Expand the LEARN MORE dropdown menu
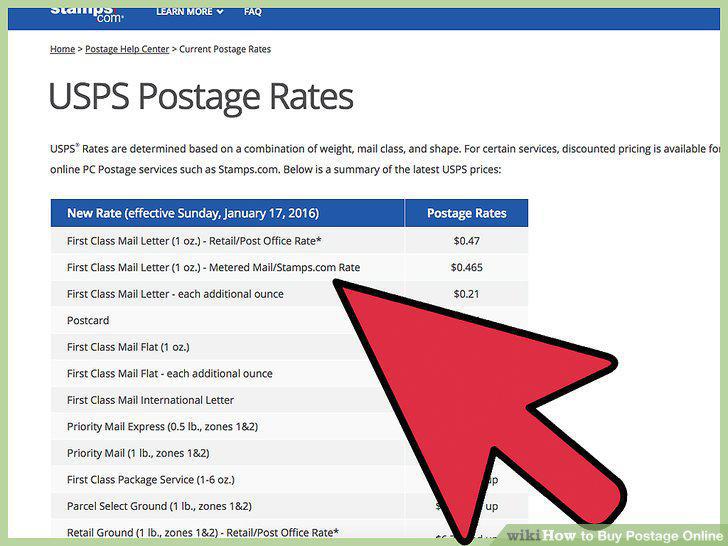The image size is (728, 546). coord(189,12)
